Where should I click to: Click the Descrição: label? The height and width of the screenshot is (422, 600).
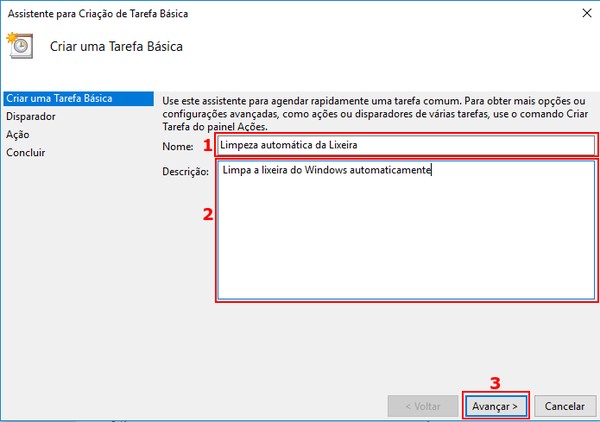point(186,171)
